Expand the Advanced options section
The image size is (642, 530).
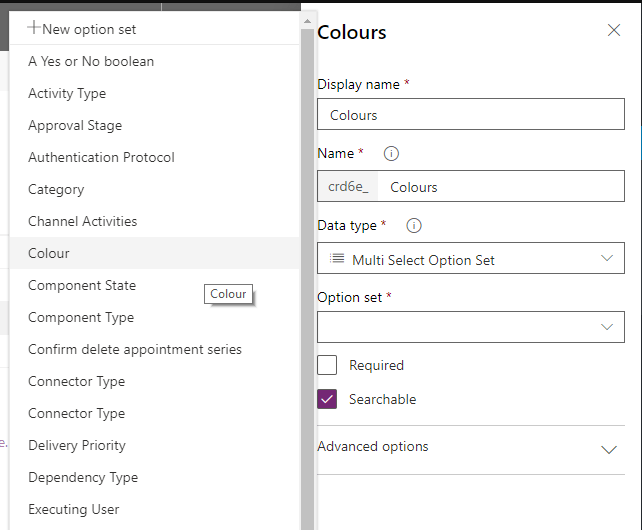(x=471, y=449)
